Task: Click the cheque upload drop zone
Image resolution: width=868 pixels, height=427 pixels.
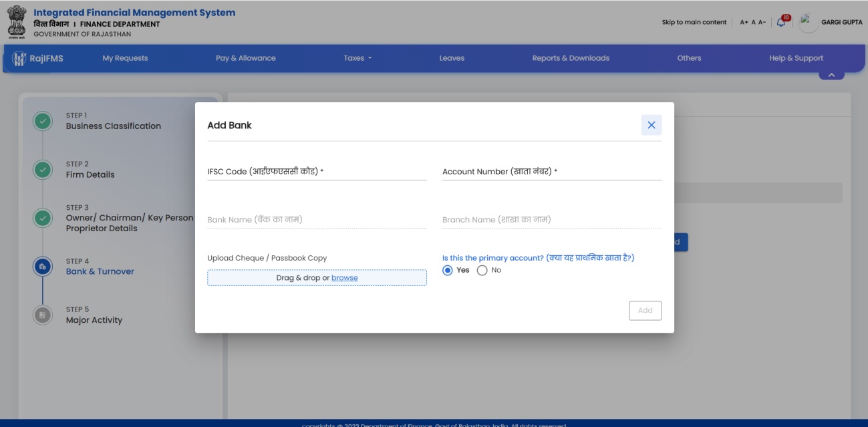Action: [x=317, y=278]
